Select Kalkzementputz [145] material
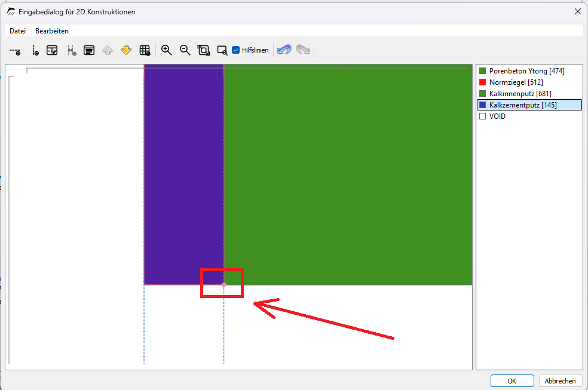Viewport: 588px width, 390px height. (529, 105)
